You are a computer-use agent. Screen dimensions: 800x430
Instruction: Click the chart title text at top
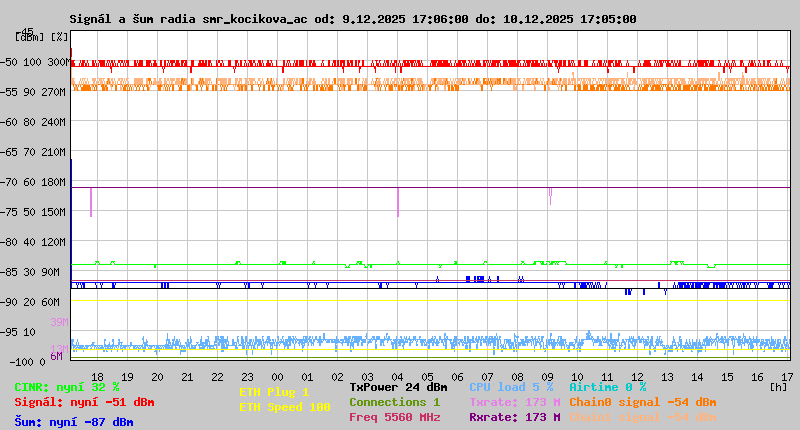click(x=352, y=19)
